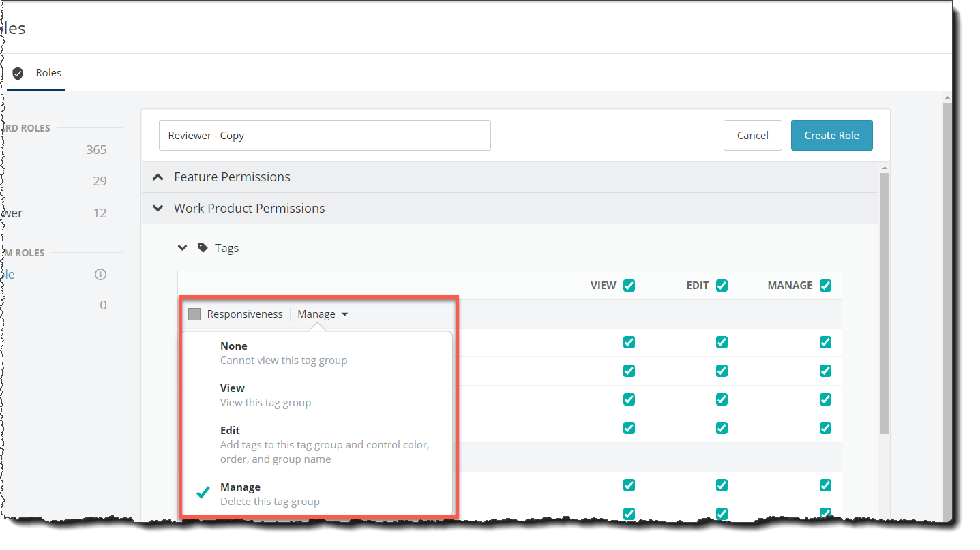The height and width of the screenshot is (550, 980).
Task: Toggle the MANAGE column header checkbox
Action: pos(825,286)
